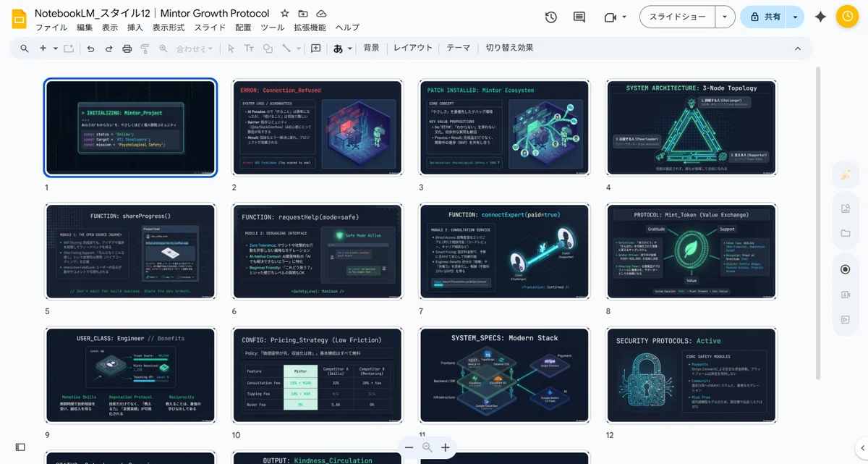Open the テーマ theme panel
868x464 pixels.
pyautogui.click(x=458, y=48)
